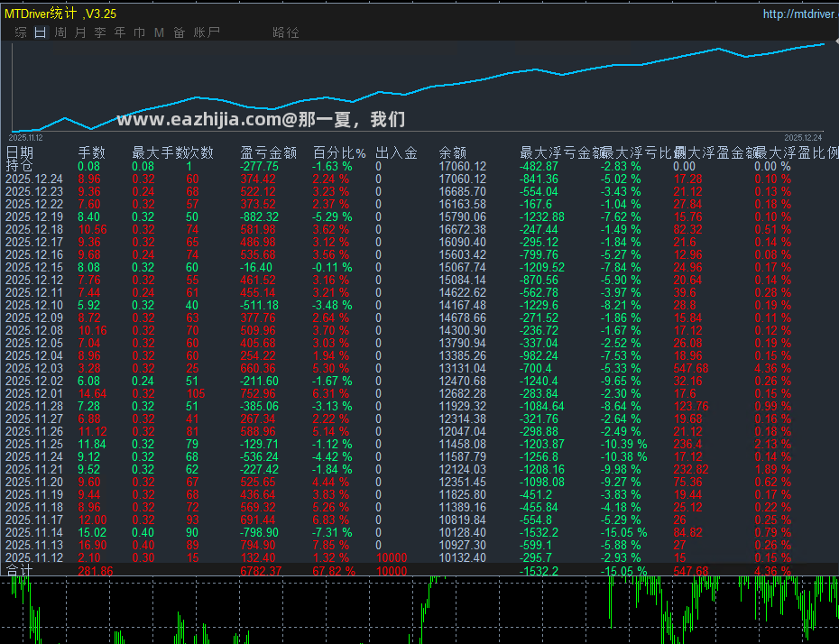Click the lots value 16.90
Viewport: 839px width, 644px height.
pyautogui.click(x=92, y=546)
